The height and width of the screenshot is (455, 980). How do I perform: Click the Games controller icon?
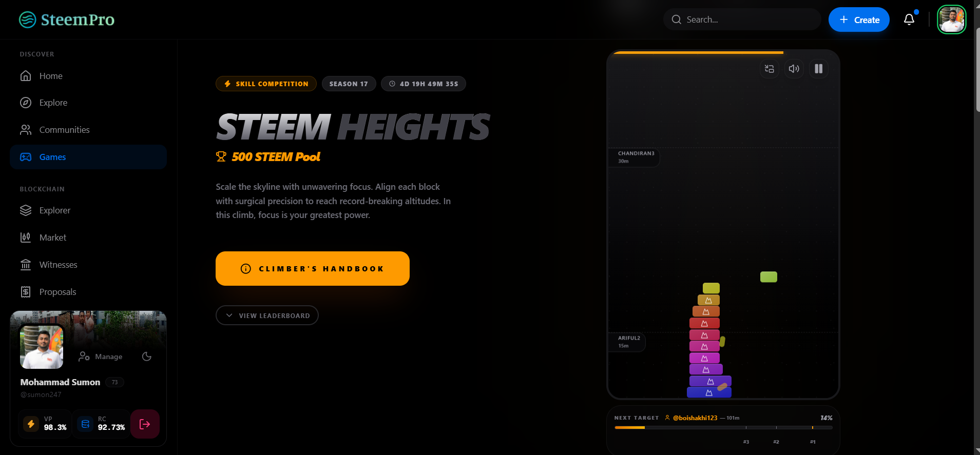(x=26, y=157)
